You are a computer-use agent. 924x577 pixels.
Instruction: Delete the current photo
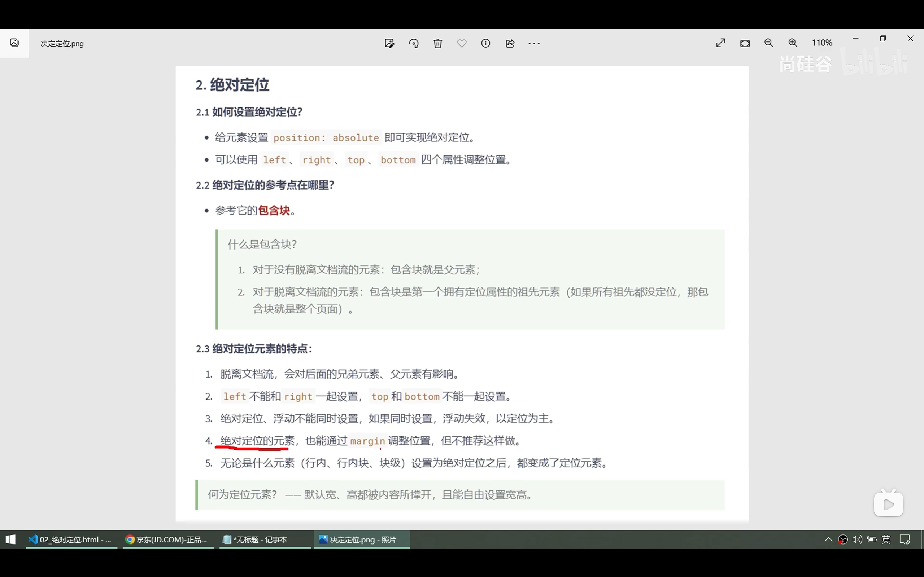click(437, 43)
